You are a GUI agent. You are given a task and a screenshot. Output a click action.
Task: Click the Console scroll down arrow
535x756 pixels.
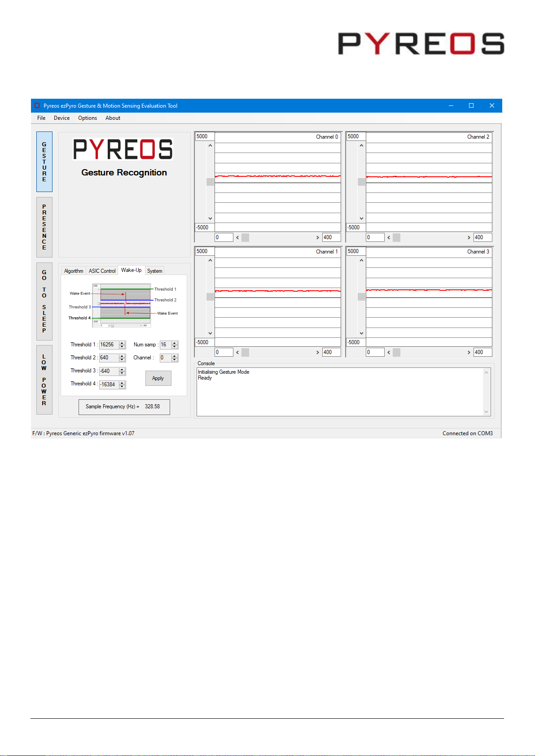pyautogui.click(x=486, y=411)
